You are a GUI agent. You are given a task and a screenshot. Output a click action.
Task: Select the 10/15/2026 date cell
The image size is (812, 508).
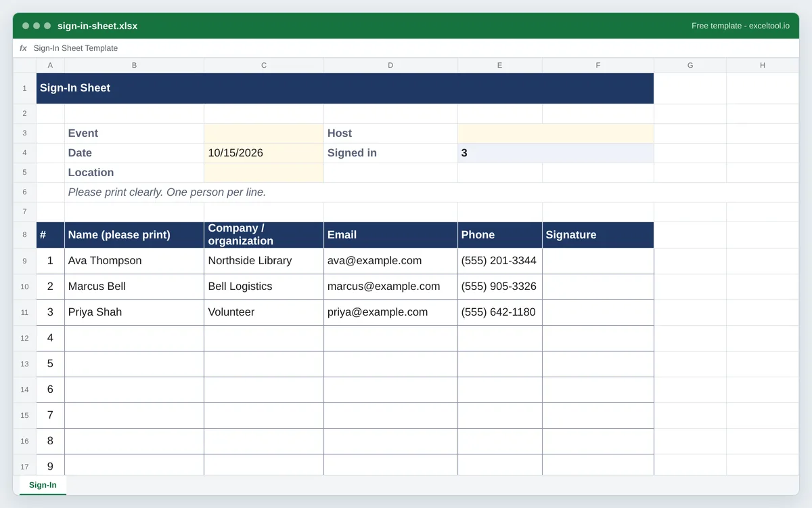[264, 153]
